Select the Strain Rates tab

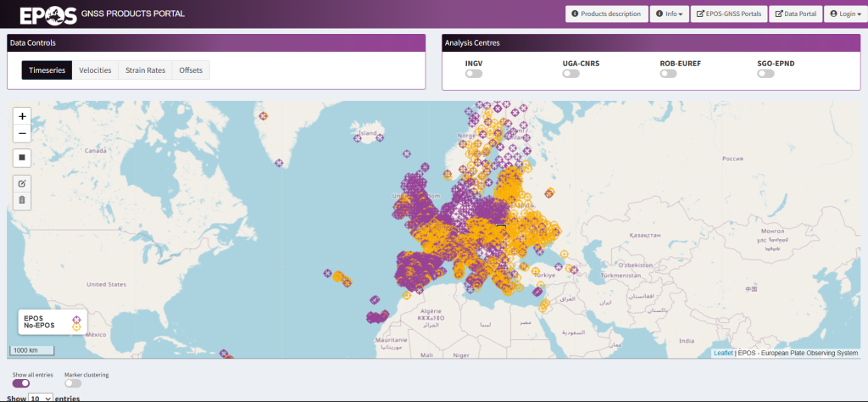(145, 70)
